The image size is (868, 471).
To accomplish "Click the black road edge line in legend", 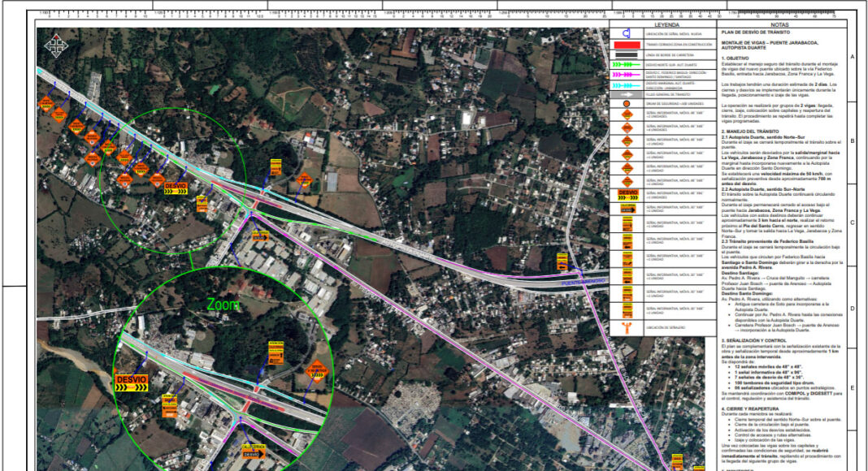I will coord(627,55).
